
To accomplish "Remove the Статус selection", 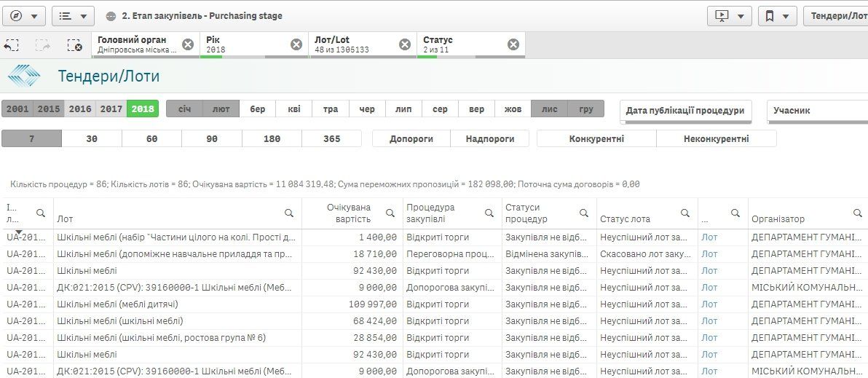I will coord(513,45).
